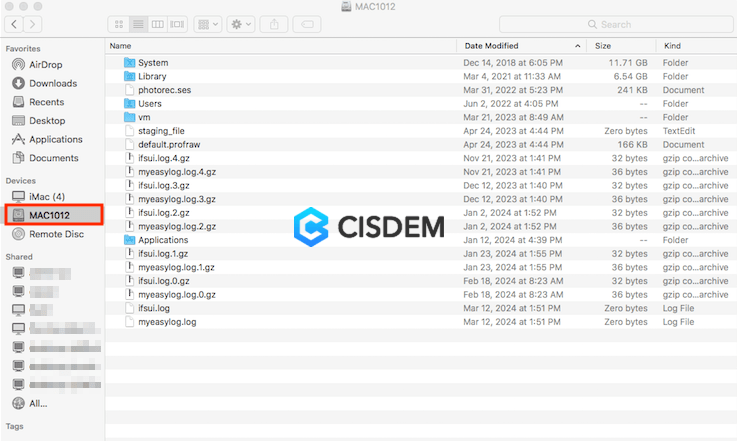This screenshot has width=737, height=441.
Task: Click the 6.54 GB size of Library
Action: click(x=630, y=76)
